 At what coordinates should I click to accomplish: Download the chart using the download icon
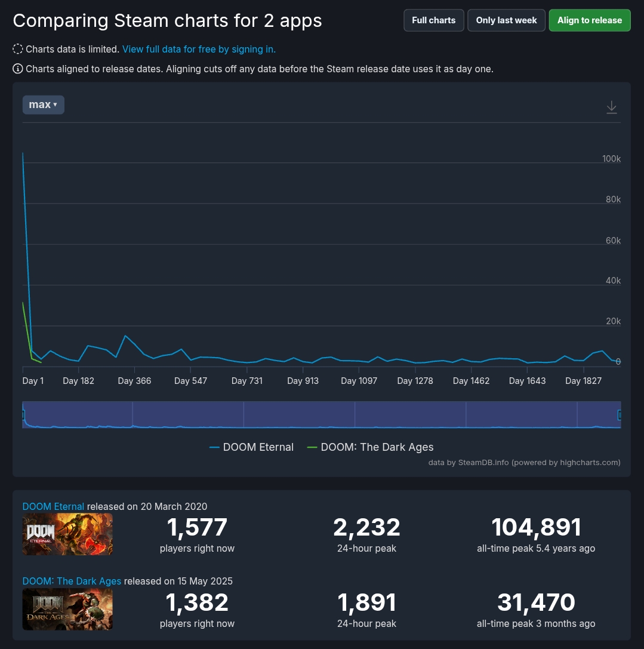click(x=611, y=107)
